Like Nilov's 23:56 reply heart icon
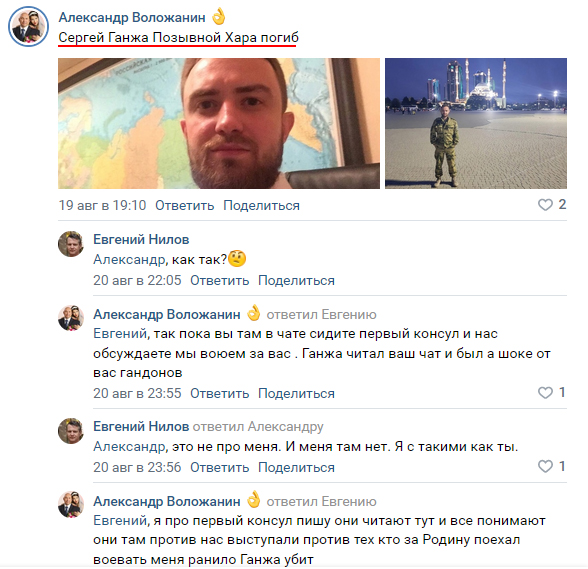Image resolution: width=588 pixels, height=569 pixels. (x=545, y=467)
